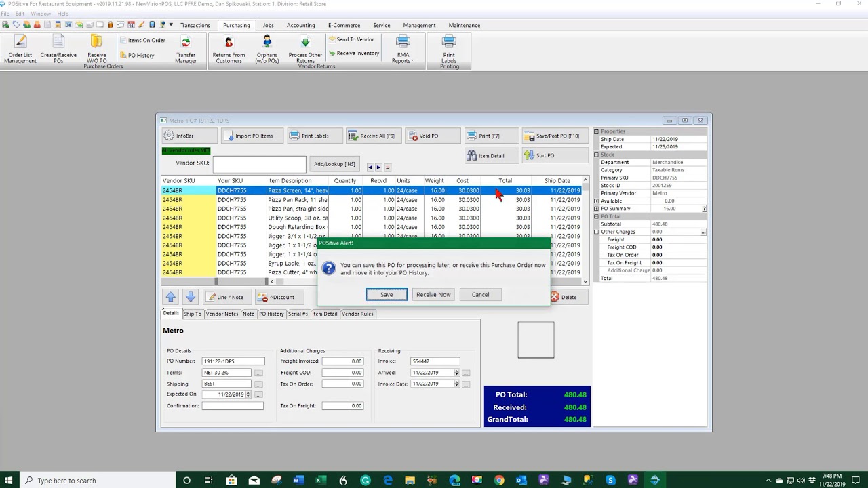The height and width of the screenshot is (488, 868).
Task: Click calendar icon in quick toolbar
Action: pos(131,25)
